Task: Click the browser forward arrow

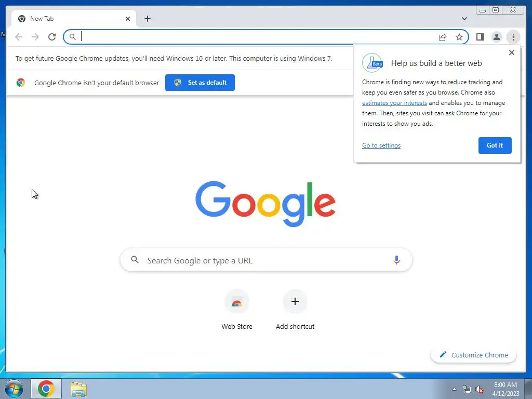Action: 35,37
